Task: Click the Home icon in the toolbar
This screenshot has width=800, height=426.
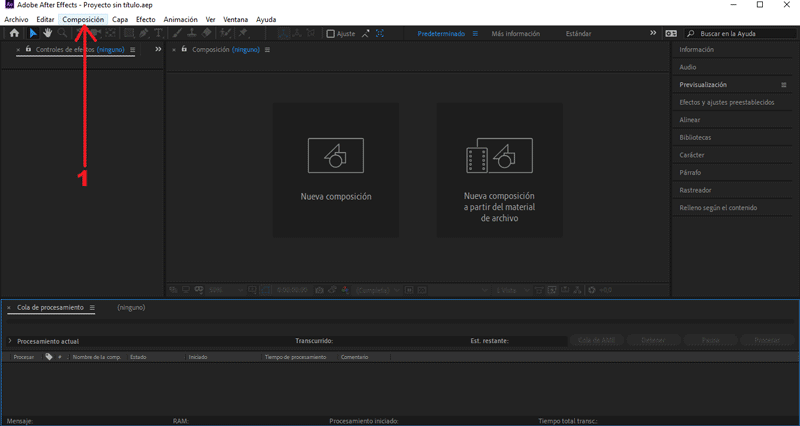Action: tap(14, 34)
